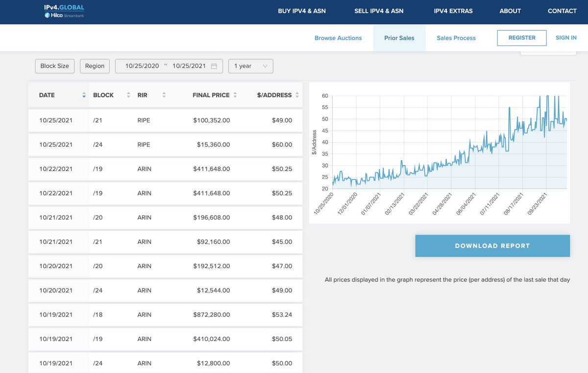Select the $92,160.00 sale price
588x373 pixels.
pos(213,242)
